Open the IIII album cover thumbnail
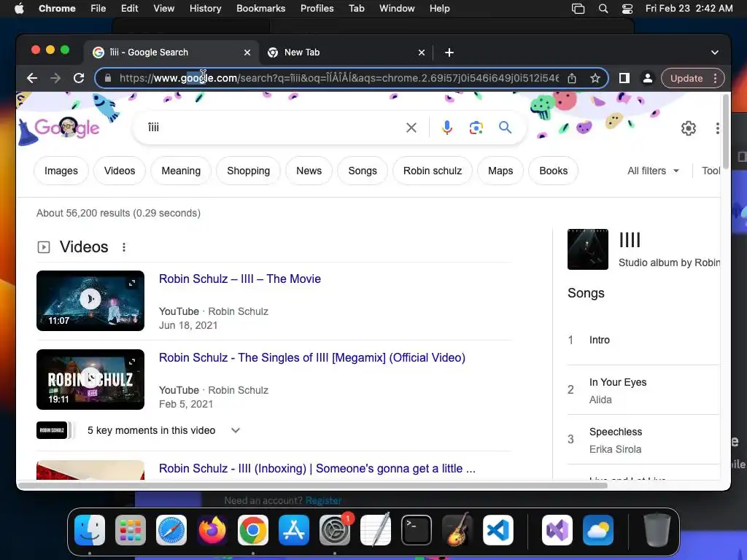Image resolution: width=747 pixels, height=560 pixels. tap(588, 249)
